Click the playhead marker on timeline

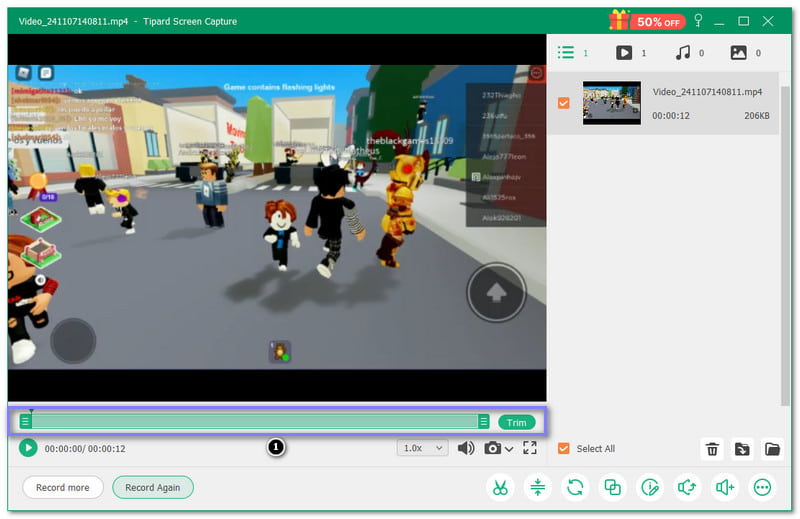[x=31, y=410]
